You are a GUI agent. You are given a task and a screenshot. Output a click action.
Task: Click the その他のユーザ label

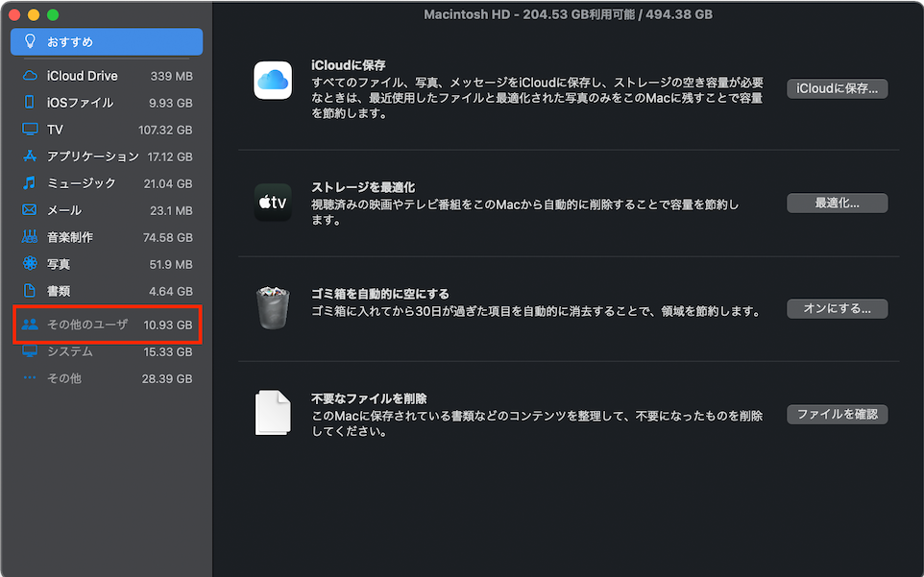click(87, 325)
